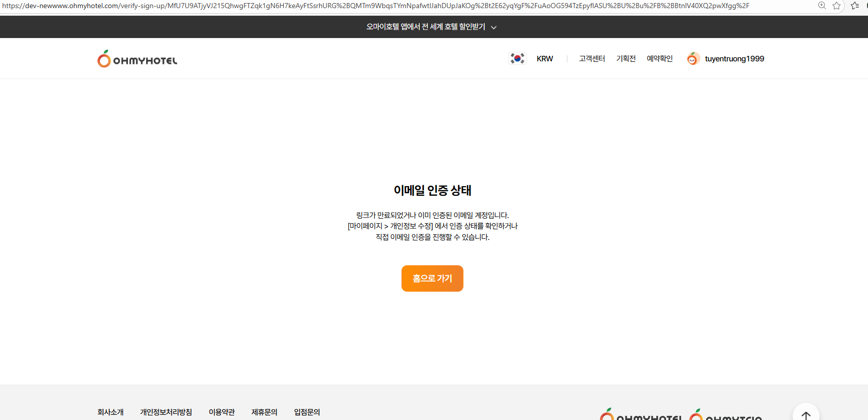Screen dimensions: 868x420
Task: Open the 회사소개 footer link
Action: [x=111, y=412]
